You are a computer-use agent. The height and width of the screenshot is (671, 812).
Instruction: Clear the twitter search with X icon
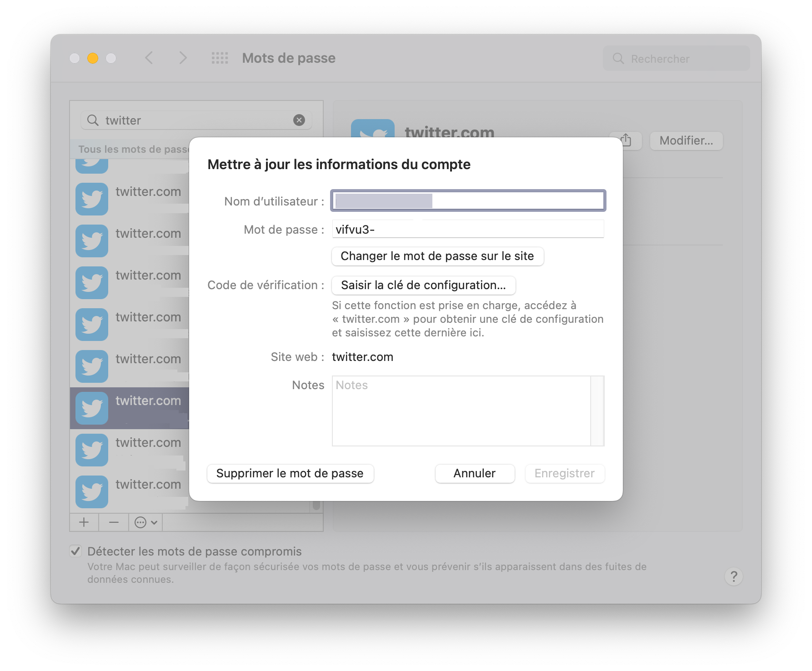point(299,120)
